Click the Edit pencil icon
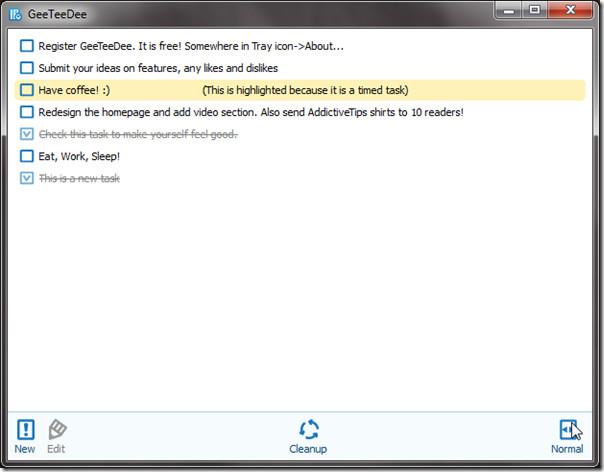The height and width of the screenshot is (472, 604). click(x=57, y=429)
